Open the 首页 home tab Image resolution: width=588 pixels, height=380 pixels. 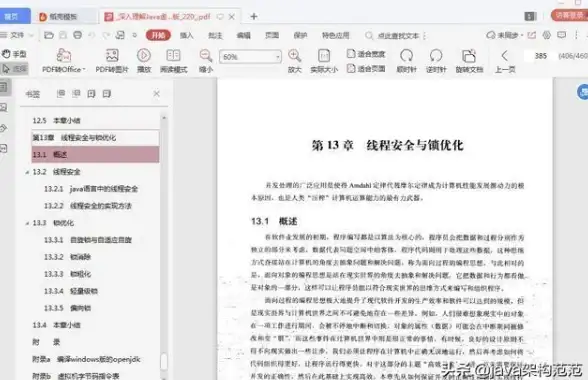click(13, 16)
